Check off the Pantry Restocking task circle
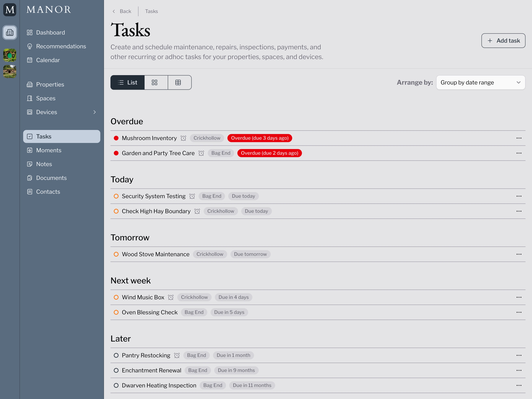This screenshot has height=399, width=532. (x=116, y=355)
